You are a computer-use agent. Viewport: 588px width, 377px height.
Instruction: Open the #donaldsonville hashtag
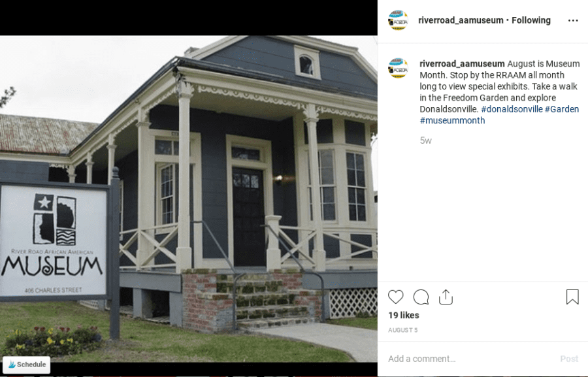[512, 109]
